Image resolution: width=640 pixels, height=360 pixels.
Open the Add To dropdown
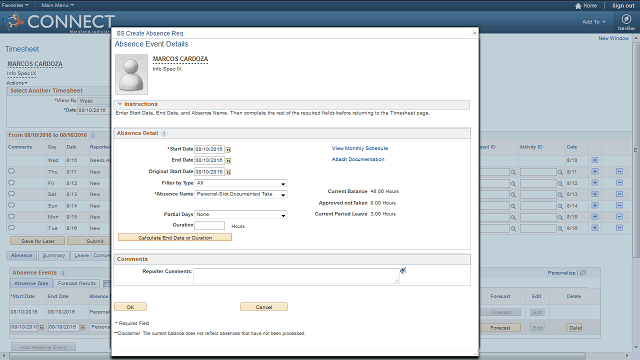594,22
